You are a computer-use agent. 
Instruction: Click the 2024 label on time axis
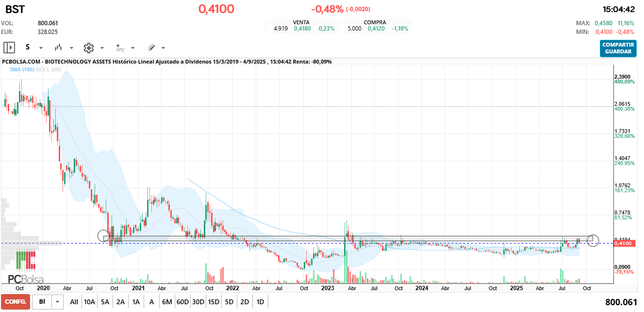click(422, 288)
